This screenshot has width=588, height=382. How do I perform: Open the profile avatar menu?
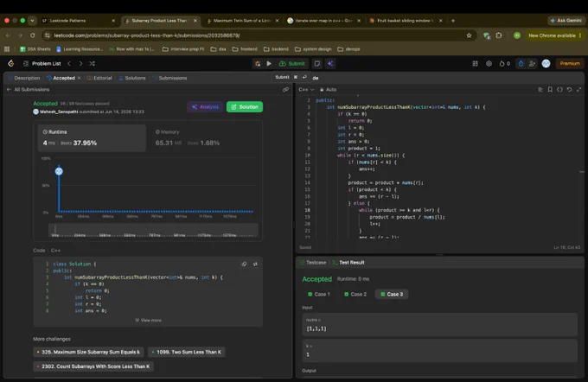pyautogui.click(x=546, y=64)
